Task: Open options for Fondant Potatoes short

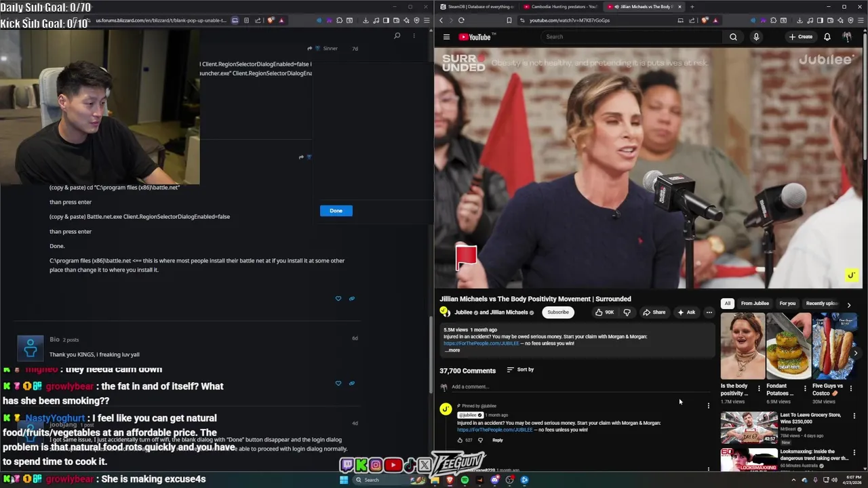Action: (x=805, y=389)
